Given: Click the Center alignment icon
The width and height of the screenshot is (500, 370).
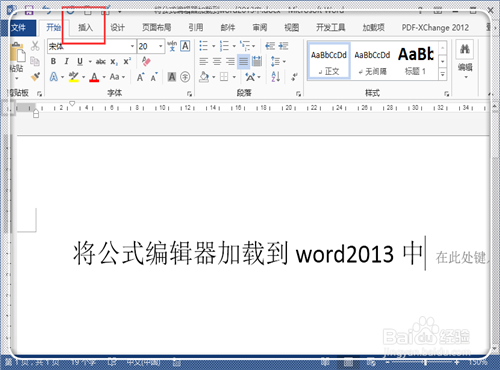Looking at the screenshot, I should coord(217,62).
